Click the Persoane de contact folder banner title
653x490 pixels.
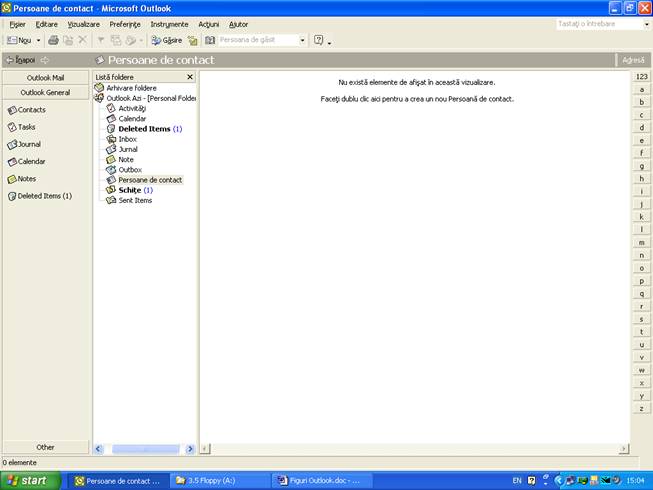click(161, 60)
